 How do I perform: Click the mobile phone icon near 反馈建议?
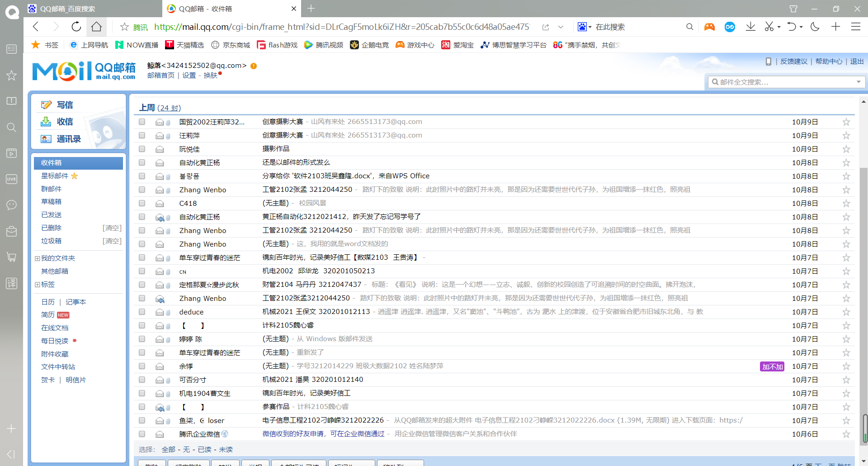(x=769, y=61)
